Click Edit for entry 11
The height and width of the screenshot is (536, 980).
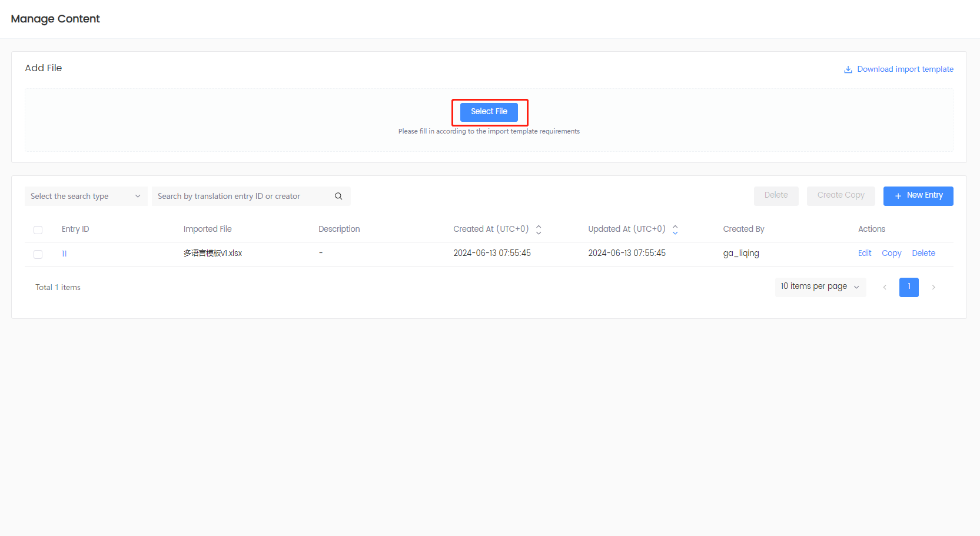pos(864,253)
